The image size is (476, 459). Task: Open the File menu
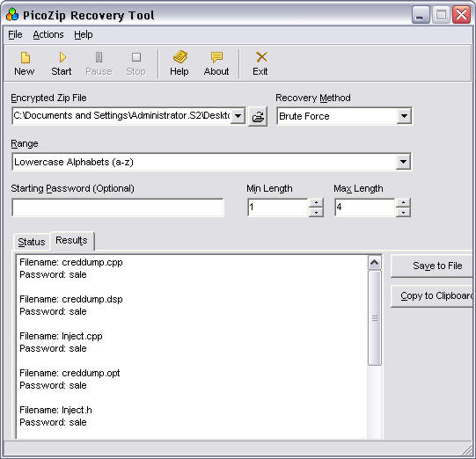click(15, 35)
